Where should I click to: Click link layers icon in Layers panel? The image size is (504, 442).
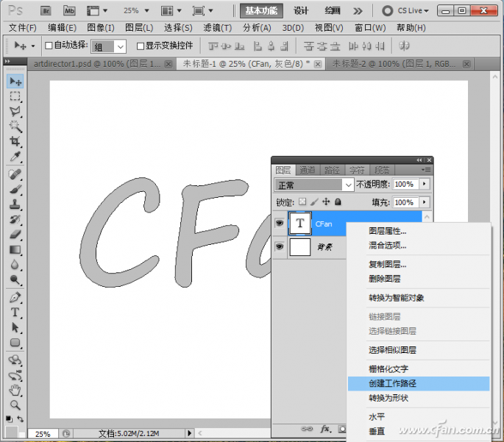coord(307,429)
